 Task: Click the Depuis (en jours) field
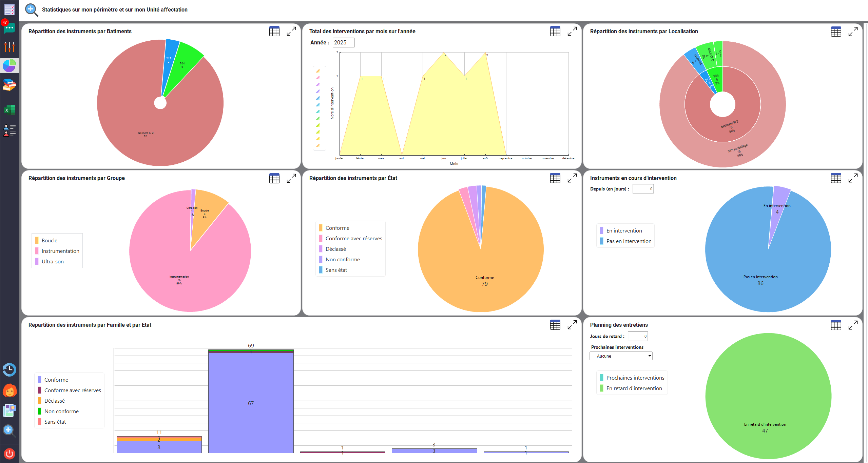[643, 189]
